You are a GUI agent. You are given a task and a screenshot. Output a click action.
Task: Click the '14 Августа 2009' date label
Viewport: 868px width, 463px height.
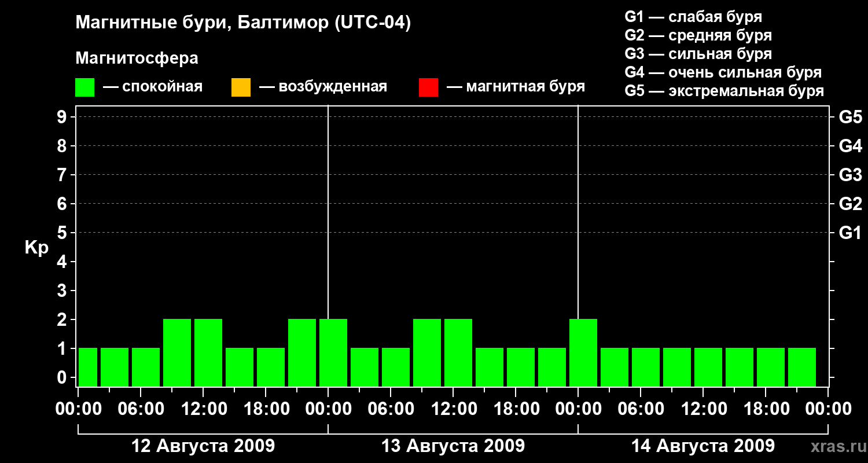(x=703, y=446)
